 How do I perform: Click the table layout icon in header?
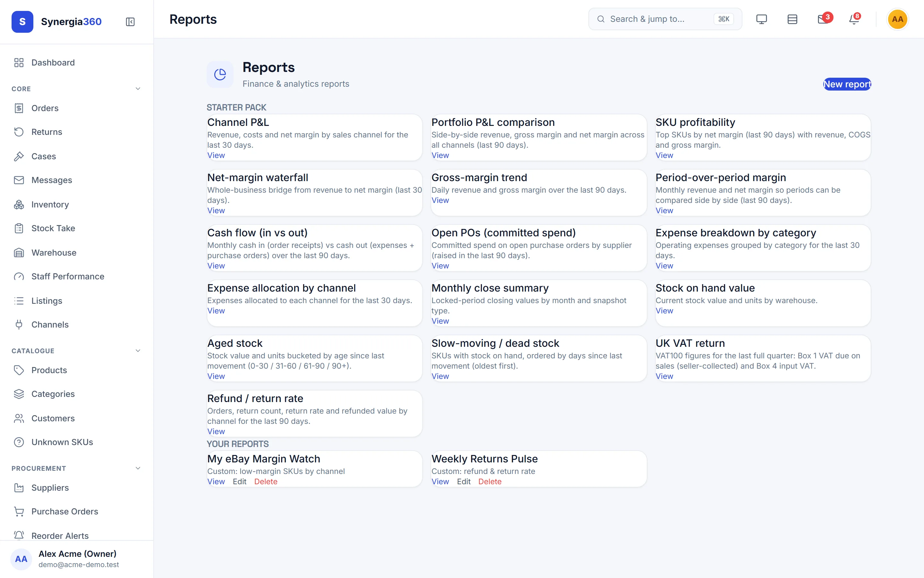pos(792,19)
